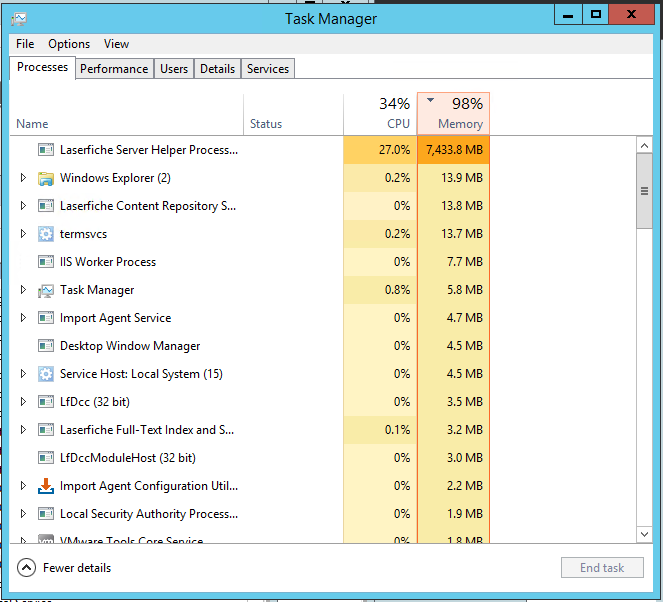
Task: Expand the Task Manager process row
Action: pos(23,290)
